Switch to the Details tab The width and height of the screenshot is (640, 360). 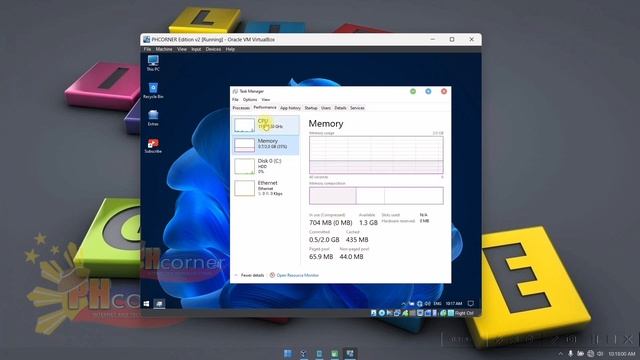click(340, 108)
